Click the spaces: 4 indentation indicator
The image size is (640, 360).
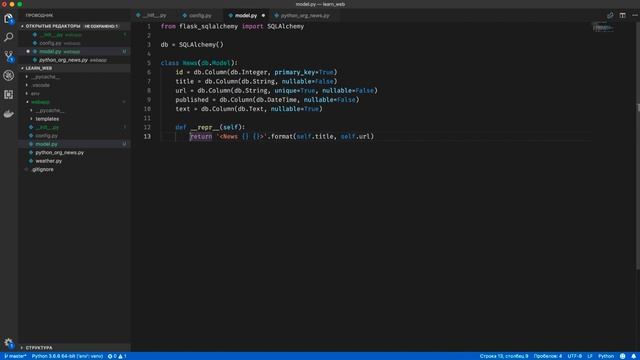point(548,356)
